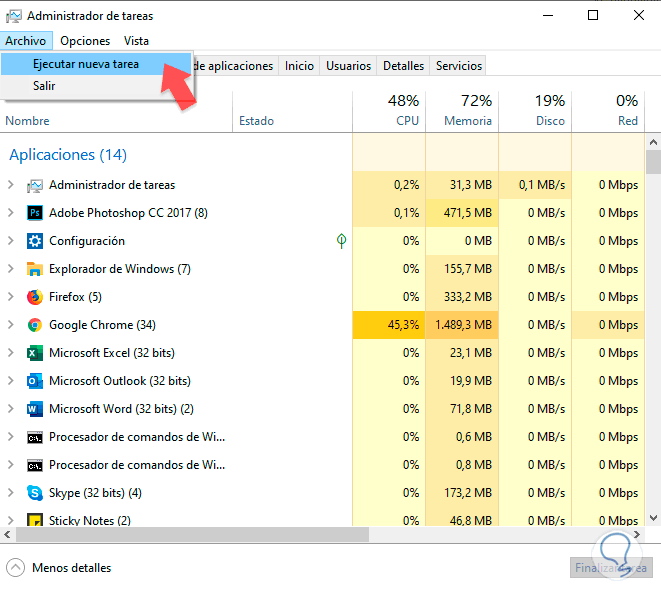Click the horizontal scrollbar right arrow
661x590 pixels.
click(637, 534)
